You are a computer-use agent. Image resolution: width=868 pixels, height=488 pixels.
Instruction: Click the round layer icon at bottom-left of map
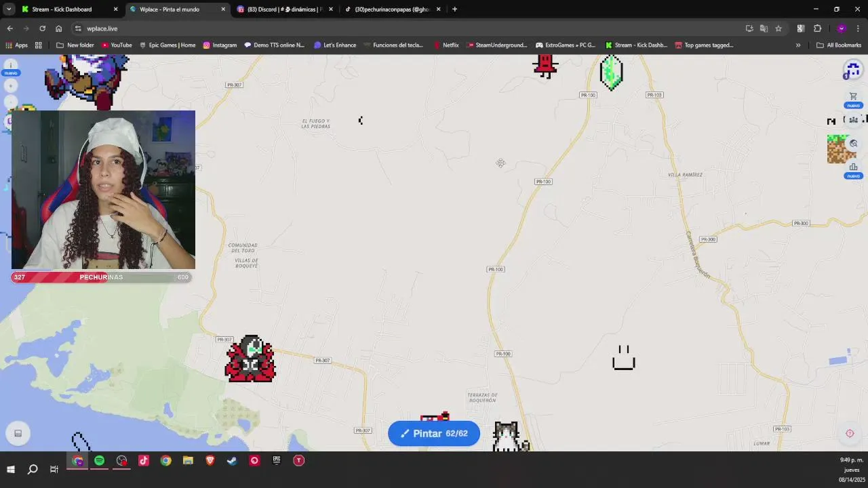tap(18, 433)
